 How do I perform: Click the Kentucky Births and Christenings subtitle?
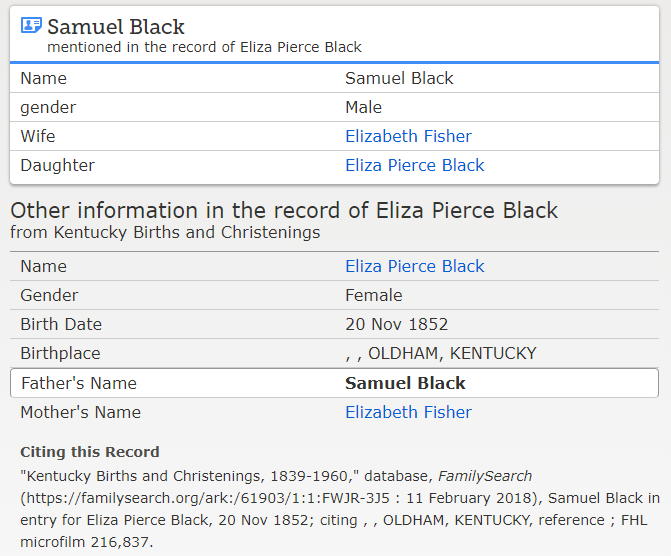pyautogui.click(x=165, y=232)
